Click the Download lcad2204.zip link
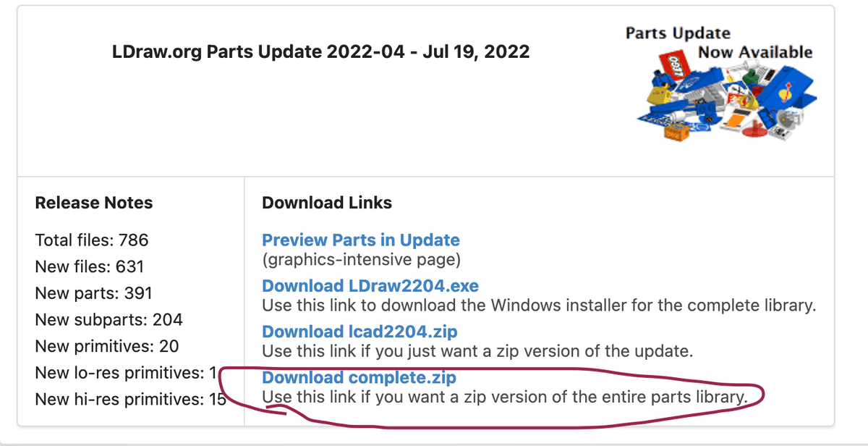The width and height of the screenshot is (868, 446). (x=359, y=332)
